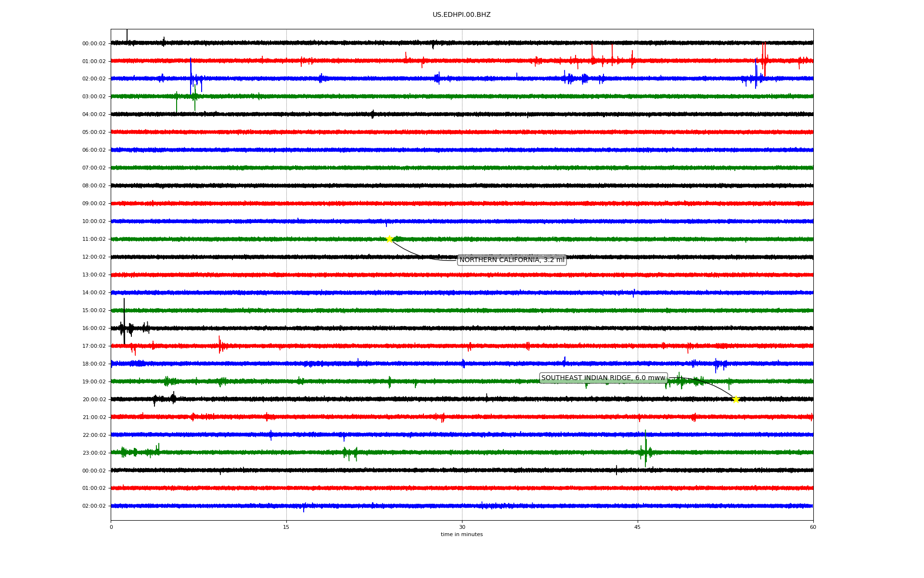Click the large black spike on the 16:00:02 trace

point(124,318)
